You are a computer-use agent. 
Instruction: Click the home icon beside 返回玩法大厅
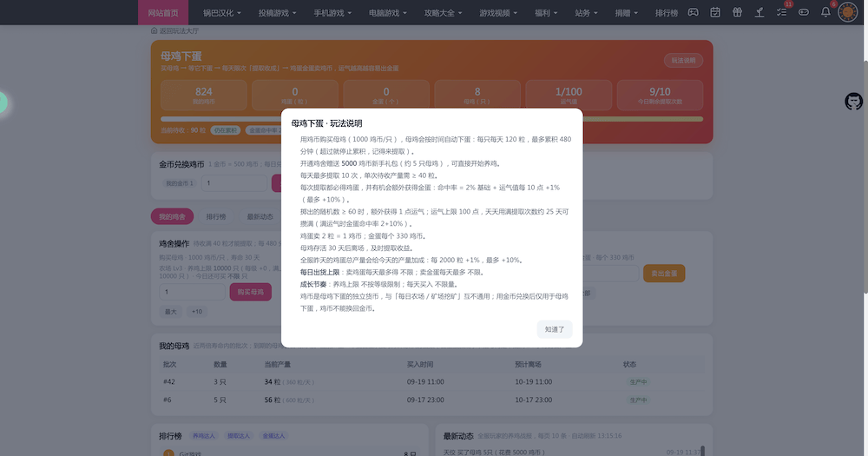(x=154, y=31)
